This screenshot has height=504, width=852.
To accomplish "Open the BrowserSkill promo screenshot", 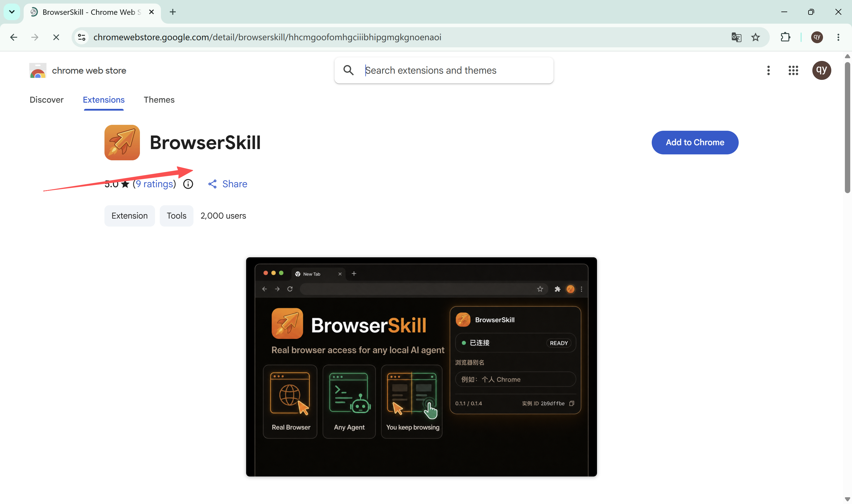I will pyautogui.click(x=422, y=367).
